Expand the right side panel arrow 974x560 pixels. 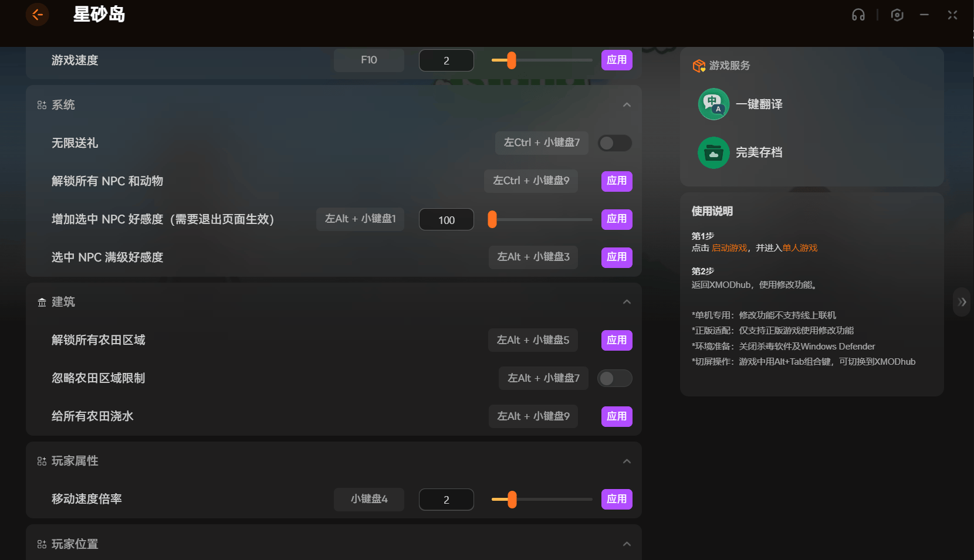[x=962, y=302]
